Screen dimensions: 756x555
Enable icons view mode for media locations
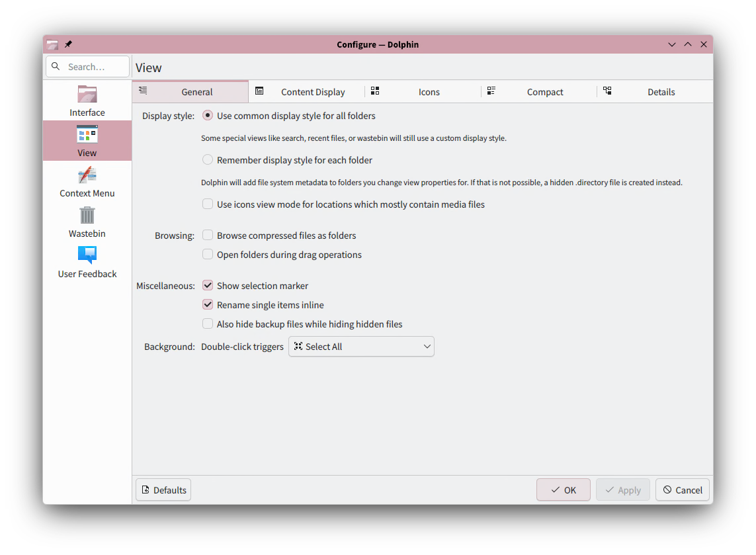pyautogui.click(x=208, y=204)
